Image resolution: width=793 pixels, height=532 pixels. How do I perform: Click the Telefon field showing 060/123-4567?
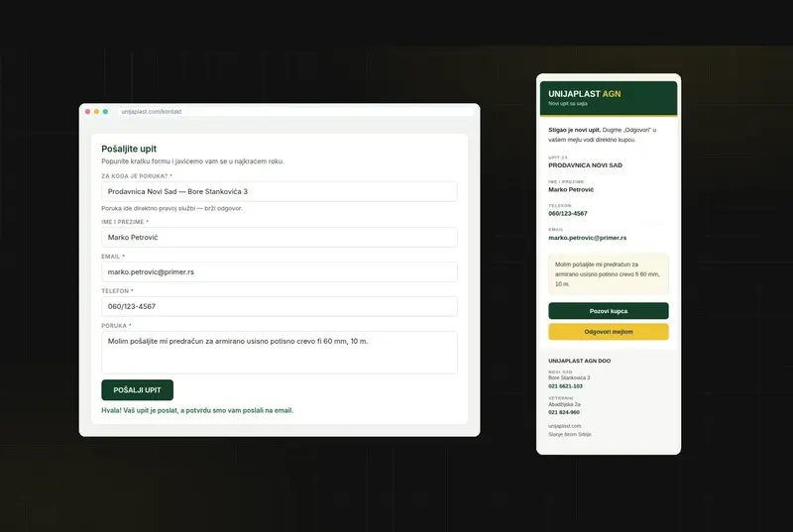pyautogui.click(x=280, y=306)
